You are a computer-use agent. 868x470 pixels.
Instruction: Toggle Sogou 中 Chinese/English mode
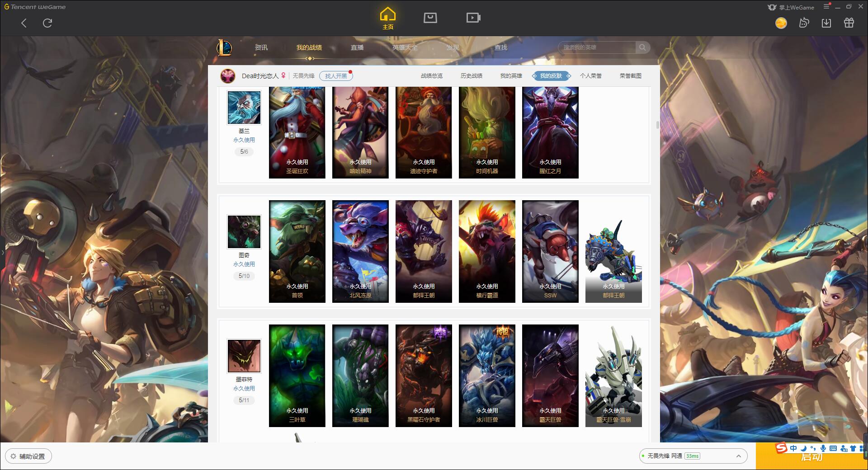click(793, 448)
